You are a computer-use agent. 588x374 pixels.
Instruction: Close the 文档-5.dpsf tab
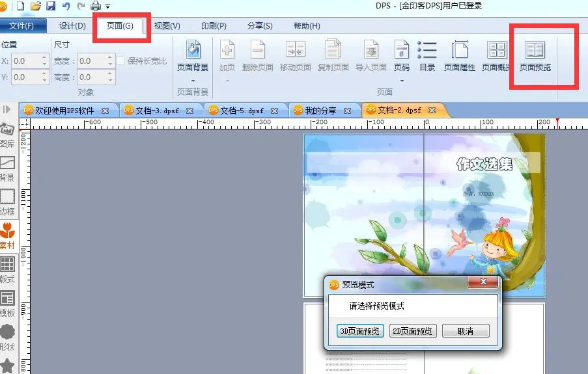pyautogui.click(x=275, y=111)
